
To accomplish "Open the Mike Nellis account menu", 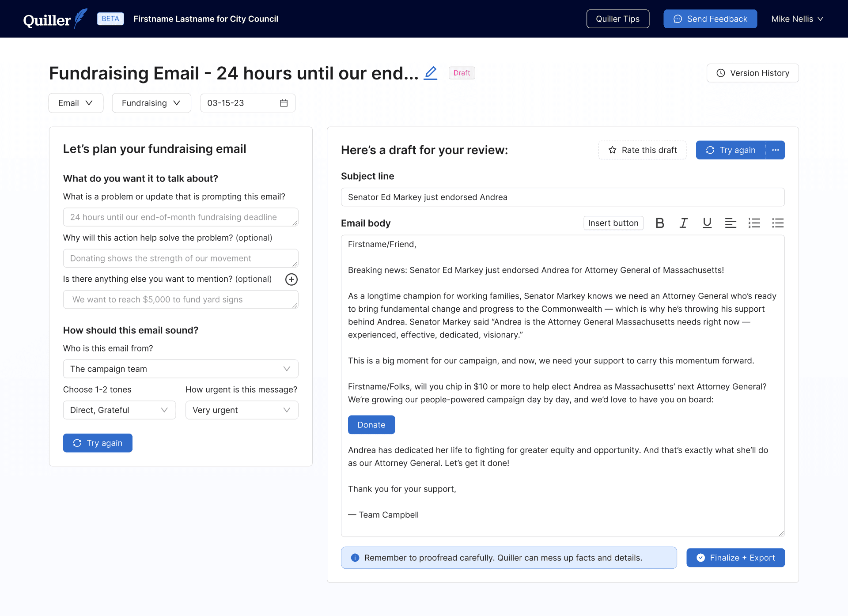I will 797,19.
